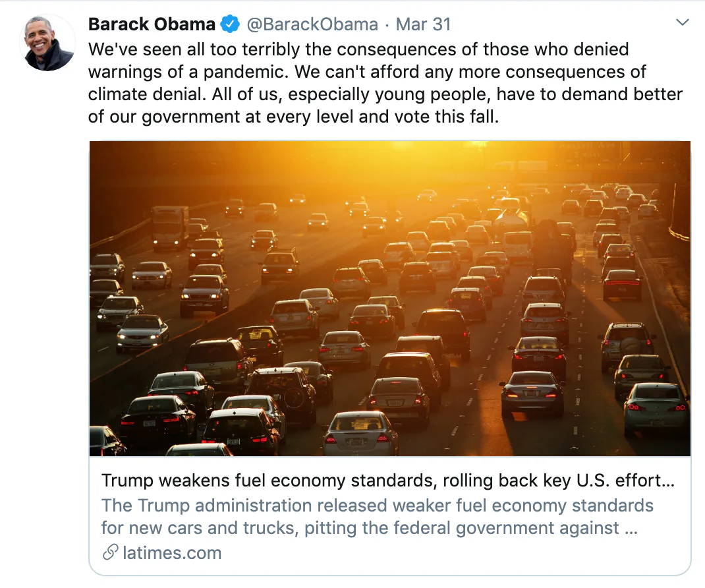
Task: Click Barack Obama's profile avatar photo
Action: pos(49,42)
